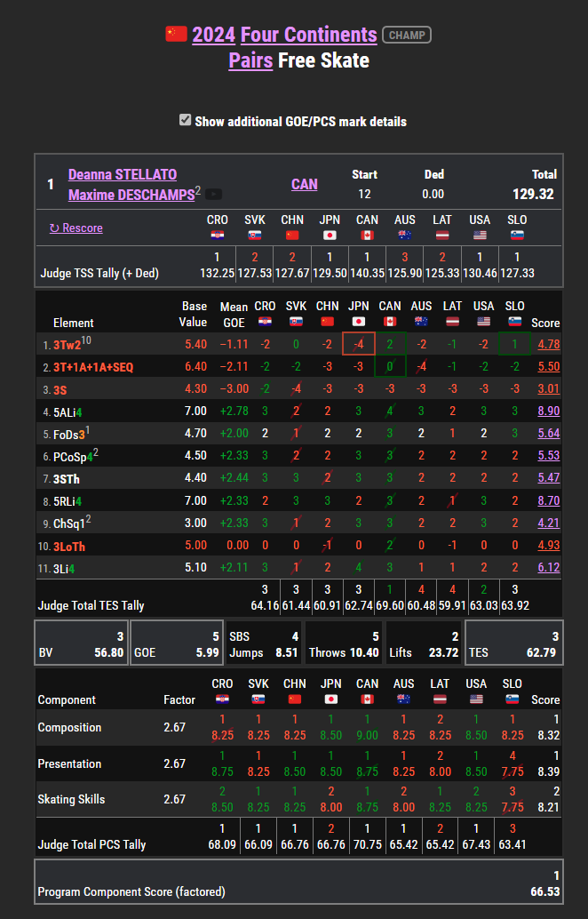Click the Rescore link

[x=75, y=228]
